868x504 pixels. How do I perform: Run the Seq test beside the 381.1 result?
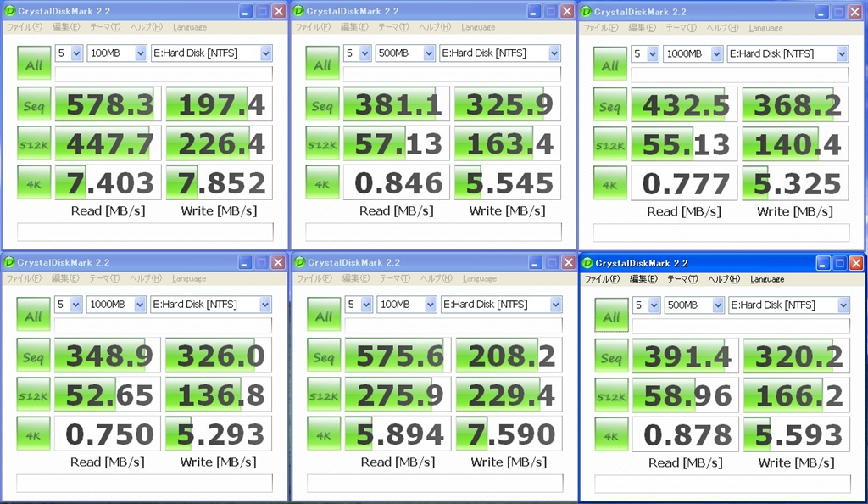click(x=322, y=104)
